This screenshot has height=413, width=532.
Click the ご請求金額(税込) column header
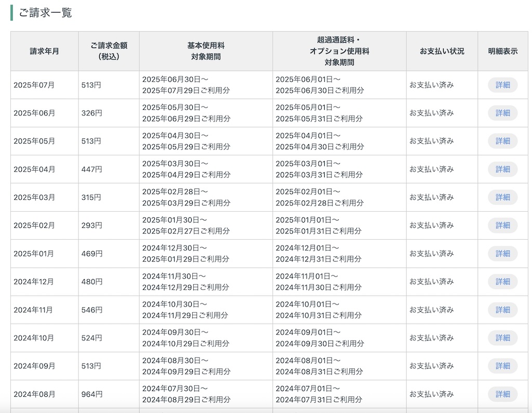point(109,51)
